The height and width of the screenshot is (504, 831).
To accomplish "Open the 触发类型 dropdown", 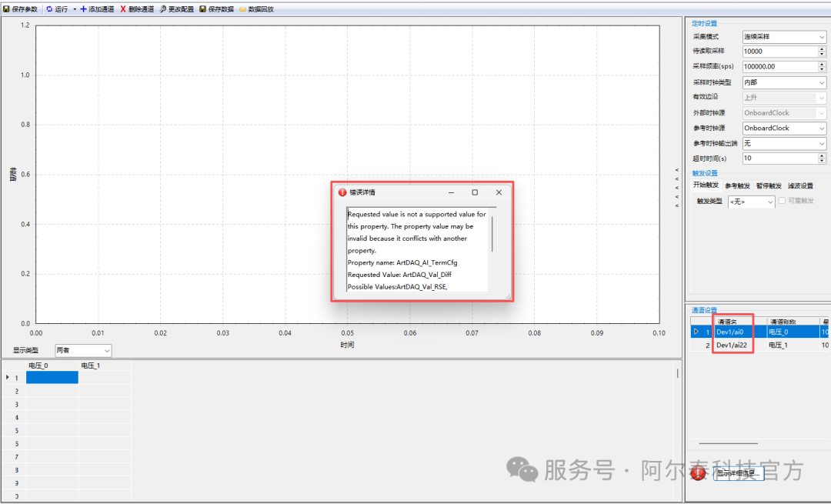I will pyautogui.click(x=751, y=202).
